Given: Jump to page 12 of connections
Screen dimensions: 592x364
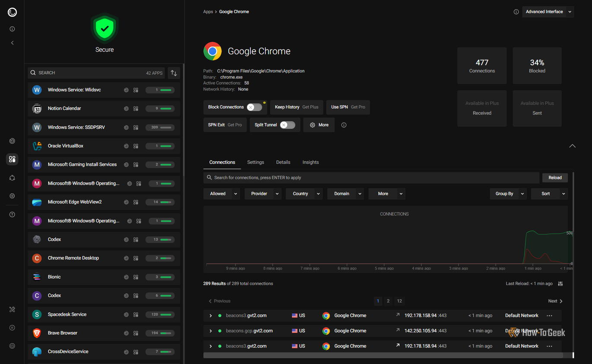Looking at the screenshot, I should [x=399, y=301].
